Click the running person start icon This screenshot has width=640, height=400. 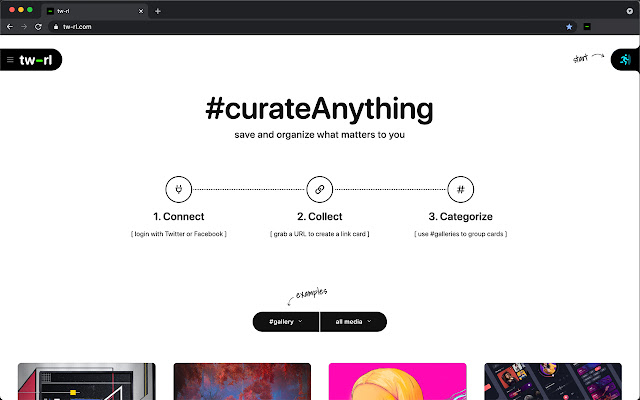coord(625,60)
